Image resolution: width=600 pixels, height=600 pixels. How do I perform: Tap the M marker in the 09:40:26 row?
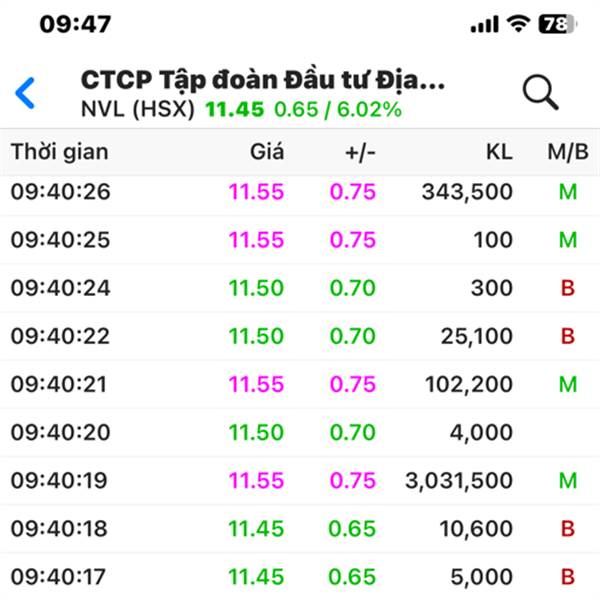tap(568, 192)
